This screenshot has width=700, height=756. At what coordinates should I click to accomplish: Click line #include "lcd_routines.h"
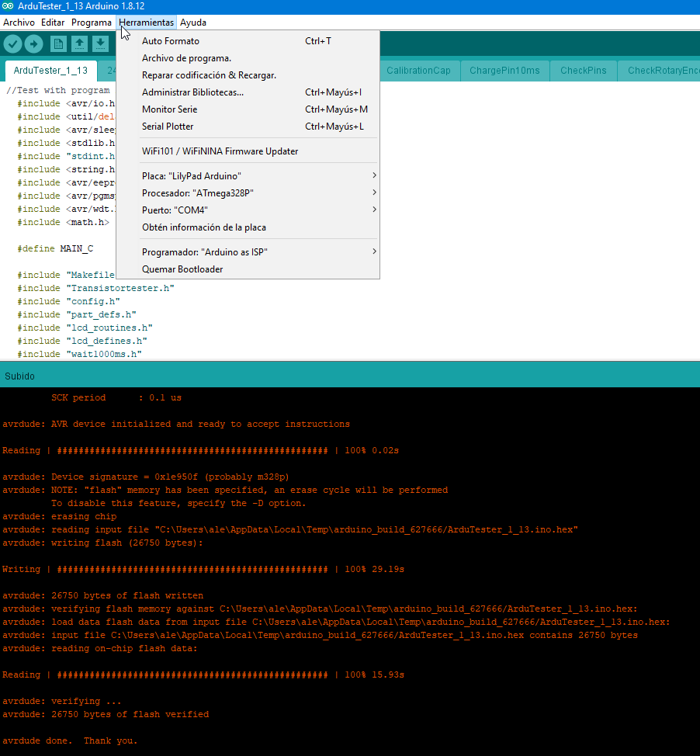point(85,328)
